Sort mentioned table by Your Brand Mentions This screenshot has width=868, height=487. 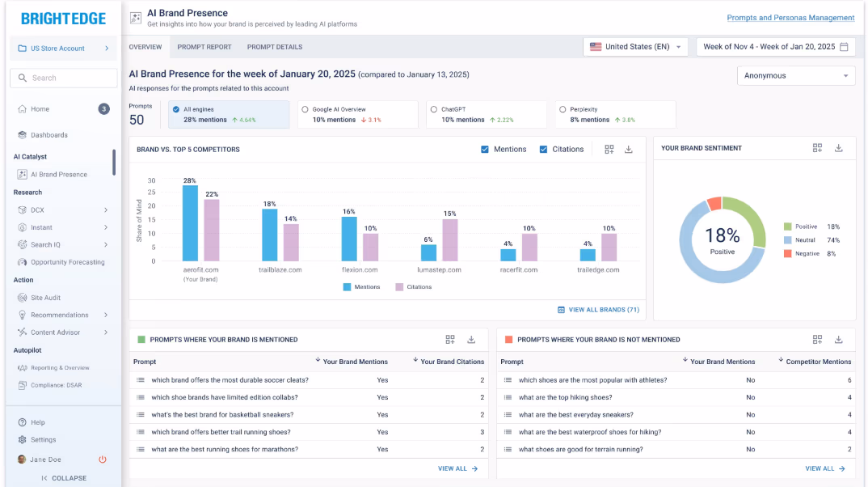[x=352, y=362]
